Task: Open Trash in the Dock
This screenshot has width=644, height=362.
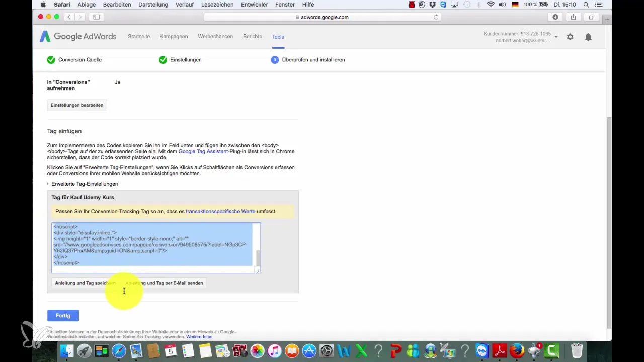Action: [x=577, y=351]
